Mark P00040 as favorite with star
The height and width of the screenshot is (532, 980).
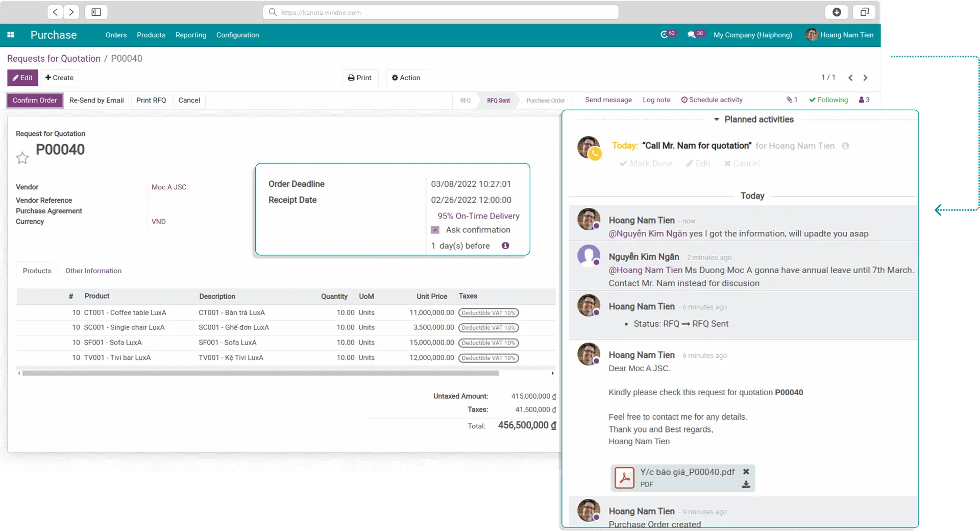tap(22, 158)
